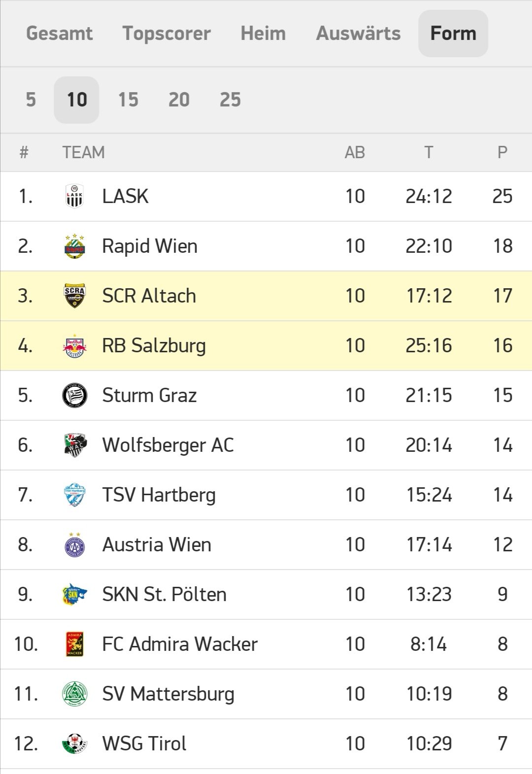Click the LASK club crest

pyautogui.click(x=74, y=196)
